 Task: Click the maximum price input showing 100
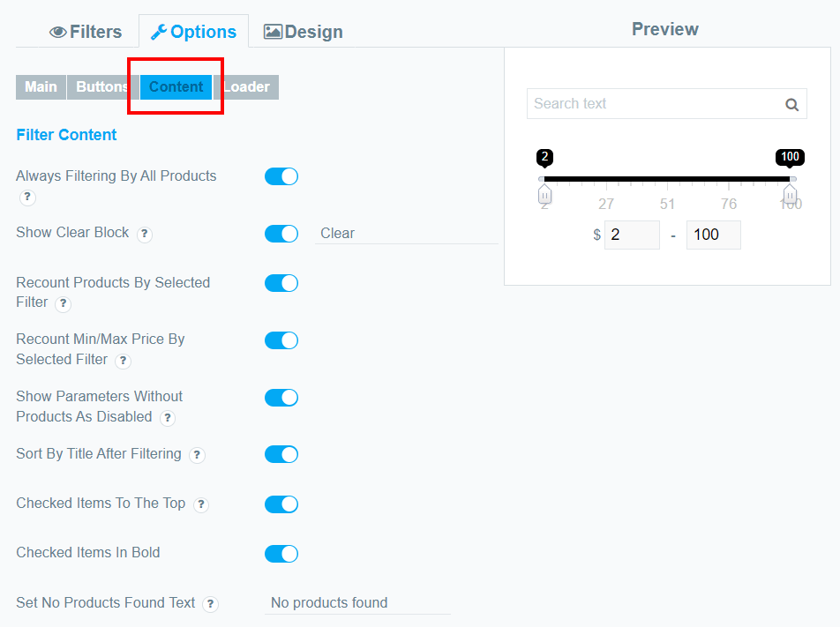pos(714,235)
